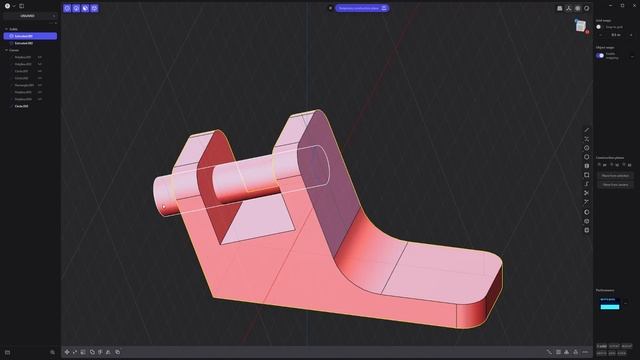The image size is (640, 360).
Task: Collapse the Solids group
Action: (x=6, y=29)
